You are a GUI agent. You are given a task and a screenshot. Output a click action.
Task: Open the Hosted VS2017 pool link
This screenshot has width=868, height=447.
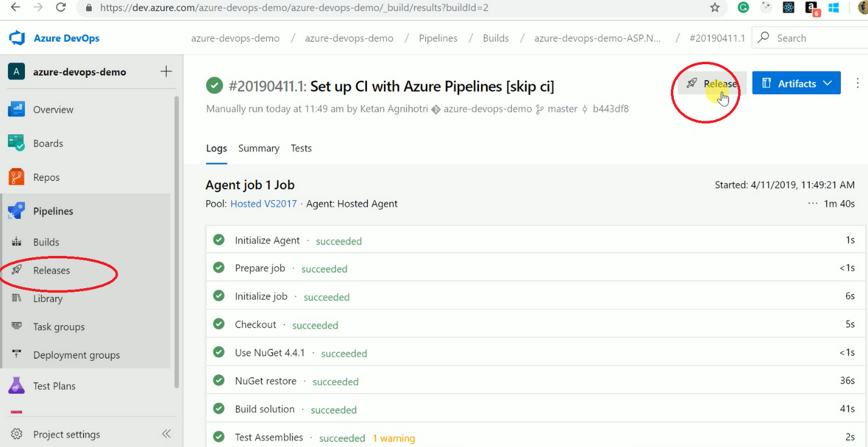coord(263,204)
